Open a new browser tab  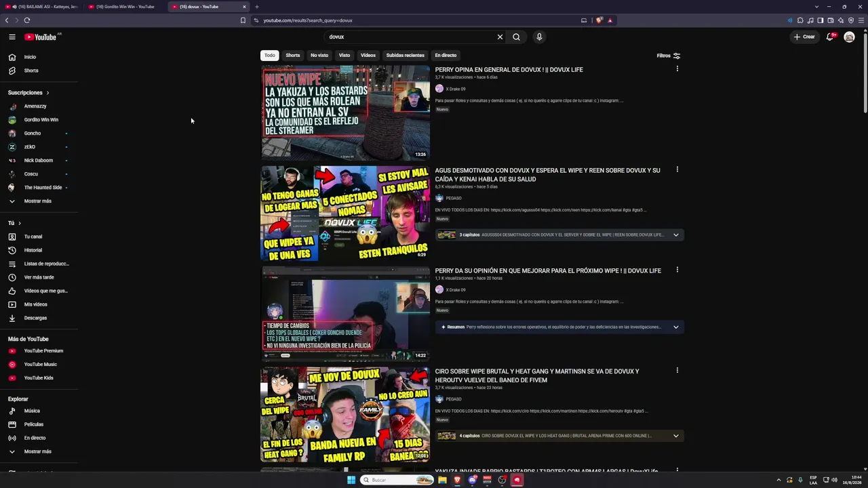click(256, 7)
